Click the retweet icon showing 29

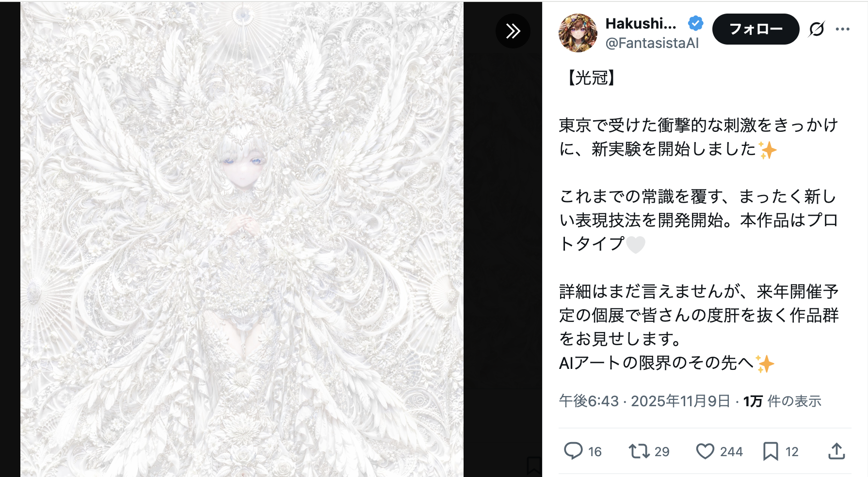coord(639,451)
